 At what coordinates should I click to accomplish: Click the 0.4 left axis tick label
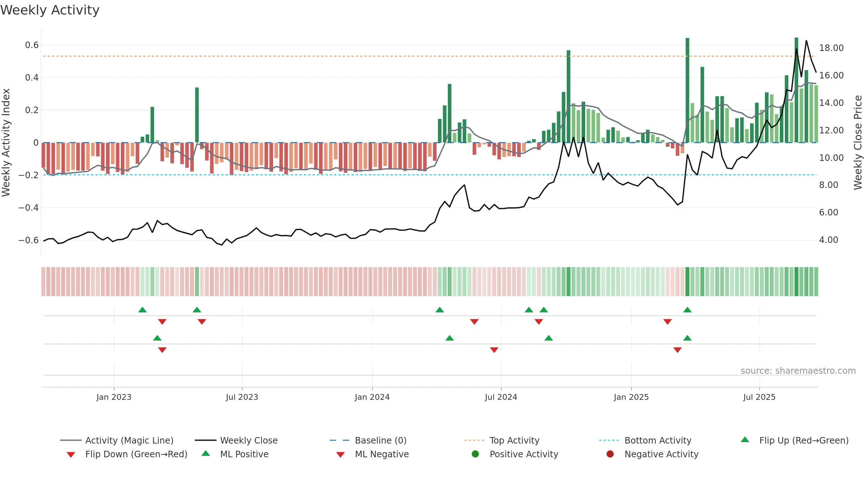click(x=32, y=78)
